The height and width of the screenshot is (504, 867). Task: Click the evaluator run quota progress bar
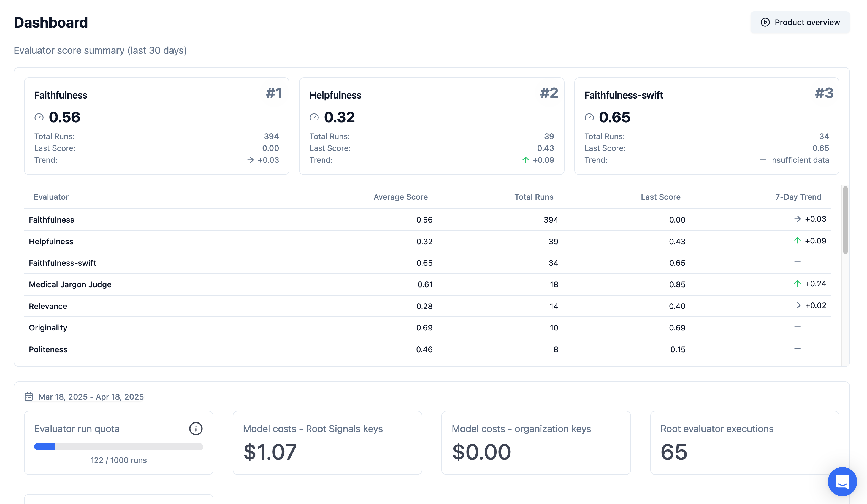pos(118,447)
